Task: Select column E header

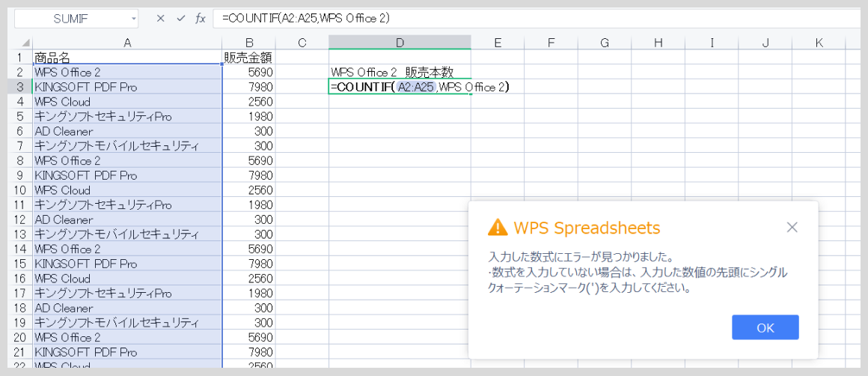Action: (x=498, y=43)
